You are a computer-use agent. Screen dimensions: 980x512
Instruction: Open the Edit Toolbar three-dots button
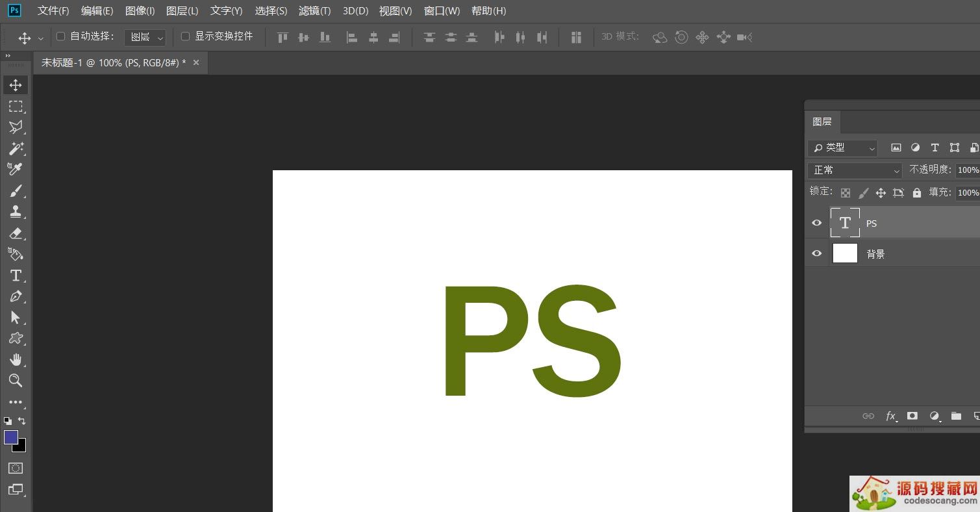[16, 402]
